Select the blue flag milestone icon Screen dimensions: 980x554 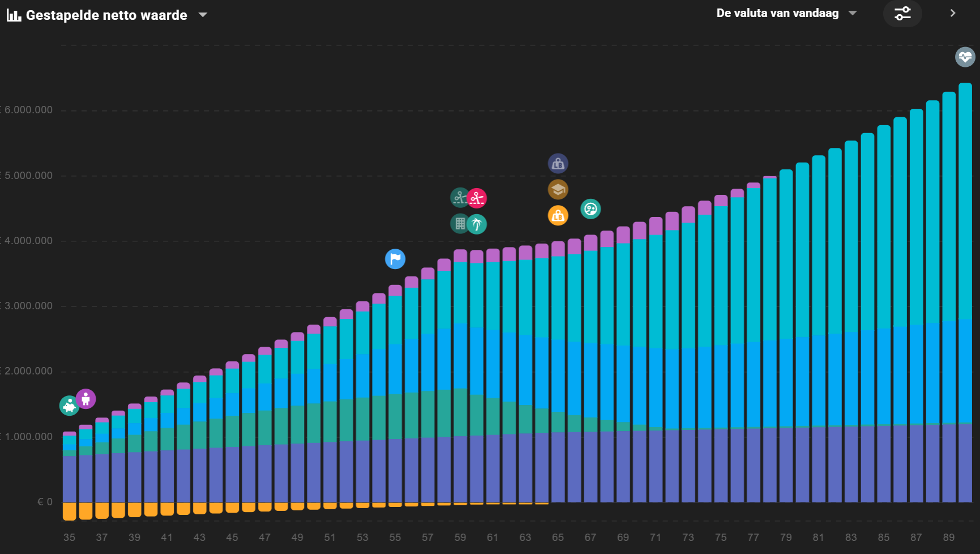pos(395,259)
